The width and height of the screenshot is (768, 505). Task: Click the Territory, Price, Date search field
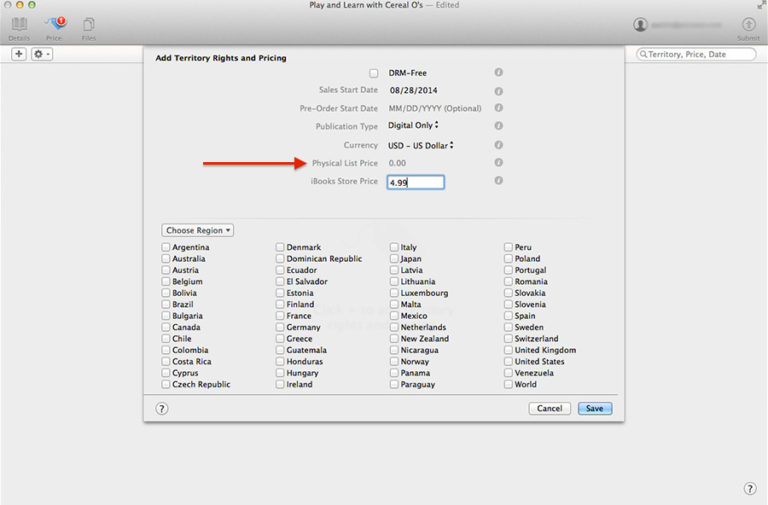(x=696, y=54)
